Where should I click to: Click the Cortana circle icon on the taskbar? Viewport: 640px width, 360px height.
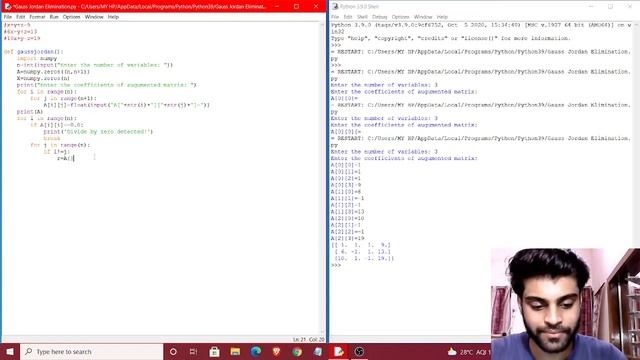pyautogui.click(x=173, y=351)
